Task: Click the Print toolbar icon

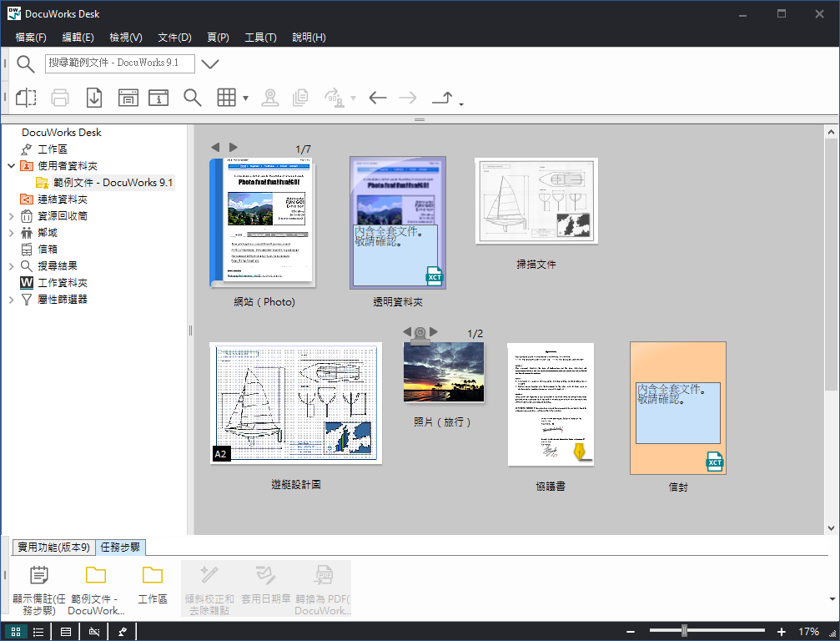Action: coord(60,98)
